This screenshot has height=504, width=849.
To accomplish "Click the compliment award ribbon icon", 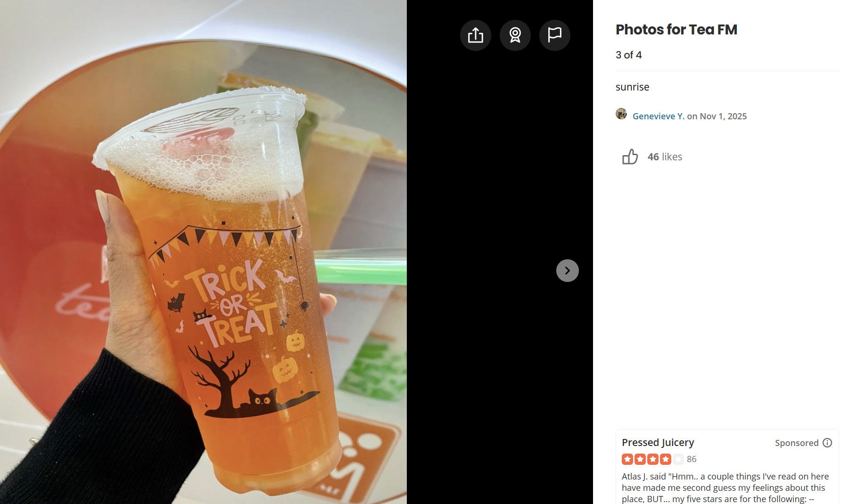I will (515, 35).
